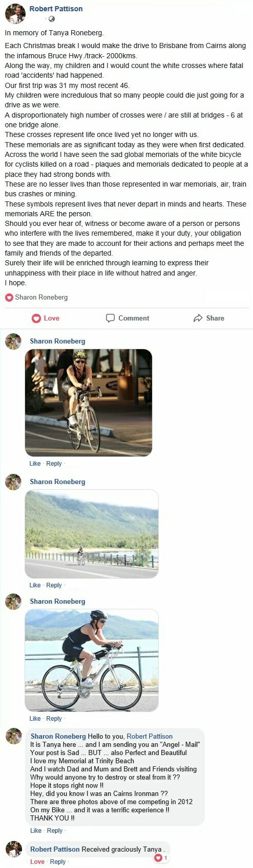Click Sharon Roneberg's avatar on second comment
Screen dimensions: 253x868
coord(13,482)
